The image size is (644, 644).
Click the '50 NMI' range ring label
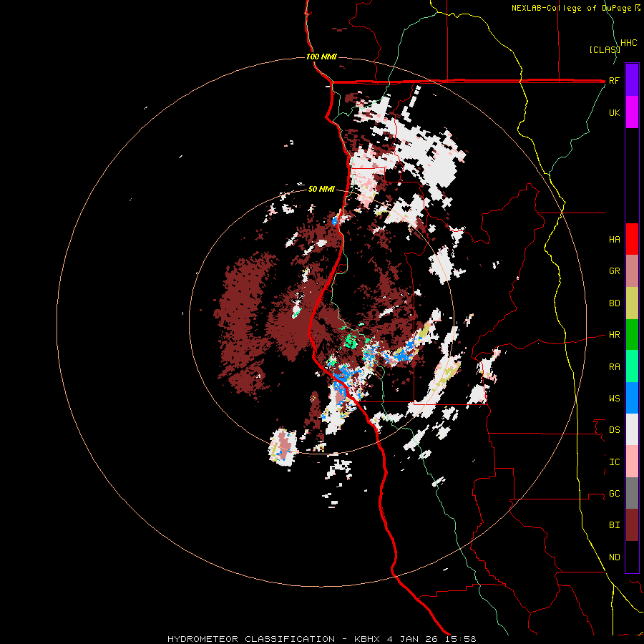pyautogui.click(x=321, y=190)
